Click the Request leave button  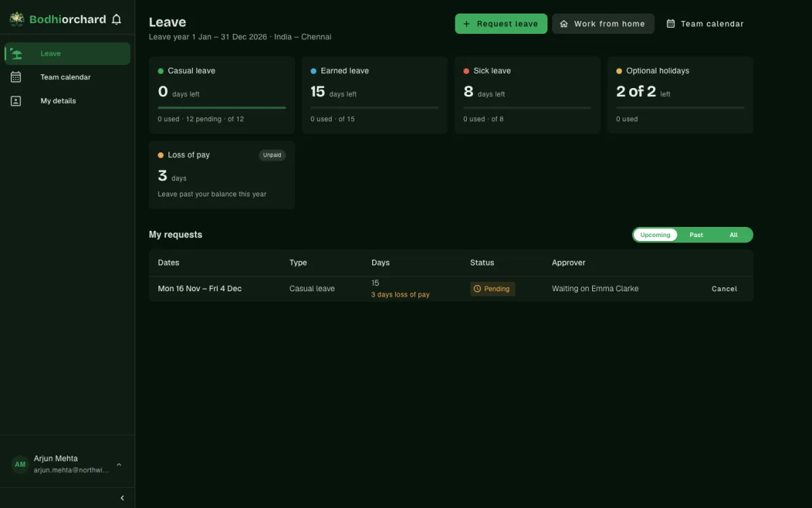pos(501,24)
